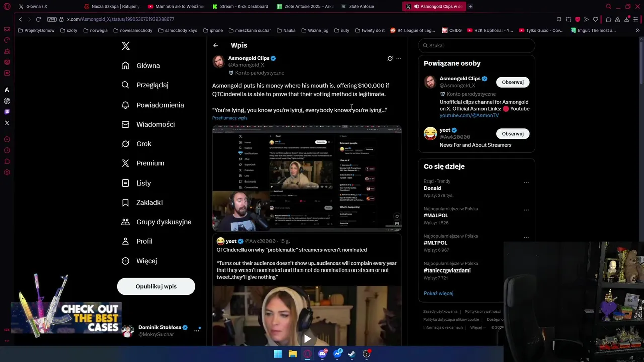Click the browser back arrow

coord(20,19)
